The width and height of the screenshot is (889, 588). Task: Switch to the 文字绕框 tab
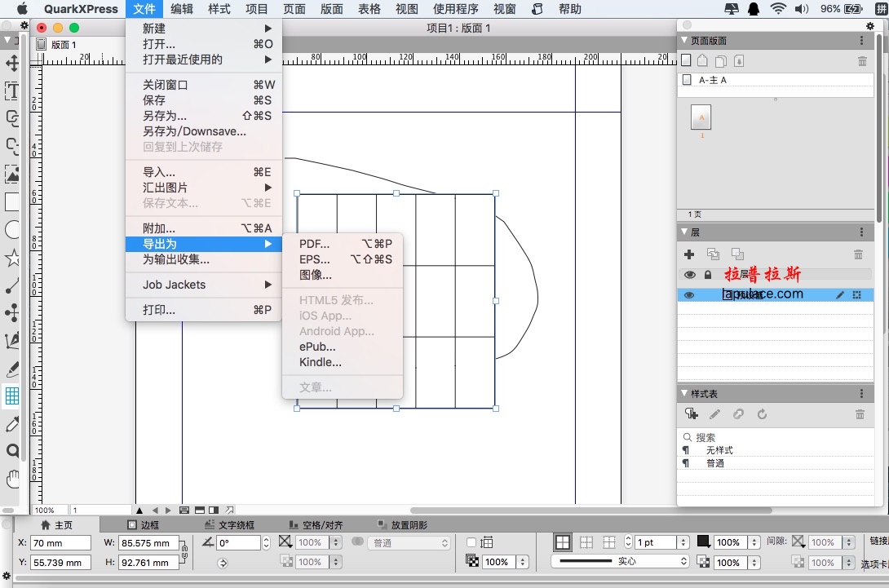coord(229,524)
